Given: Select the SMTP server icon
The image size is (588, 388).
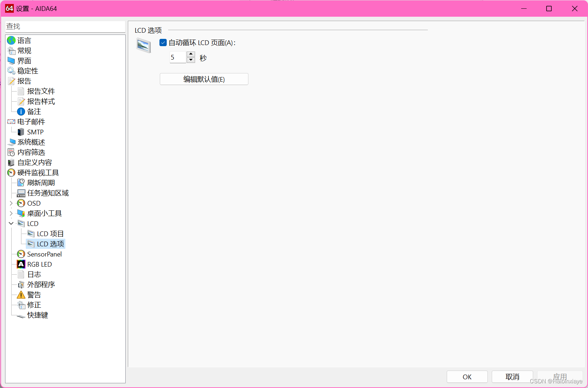Looking at the screenshot, I should pos(21,132).
